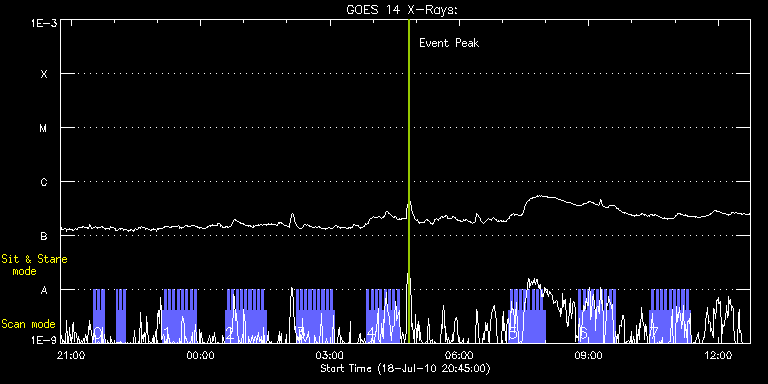This screenshot has height=384, width=768.
Task: Click the green Event Peak vertical line
Action: click(408, 181)
